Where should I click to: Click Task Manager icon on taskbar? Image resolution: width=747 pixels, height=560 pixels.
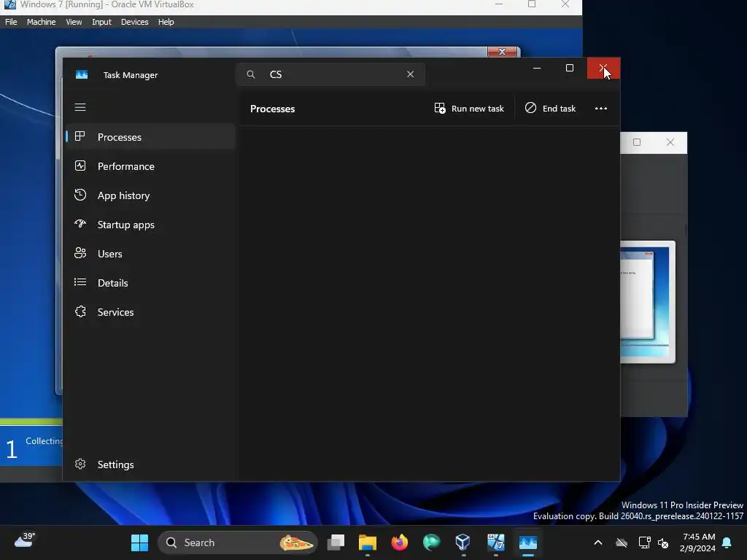click(528, 542)
